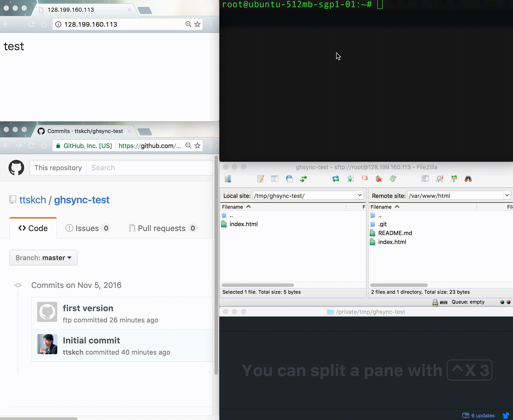Select Commits · ttskch/ghsync-test tab
The image size is (513, 420).
[85, 131]
